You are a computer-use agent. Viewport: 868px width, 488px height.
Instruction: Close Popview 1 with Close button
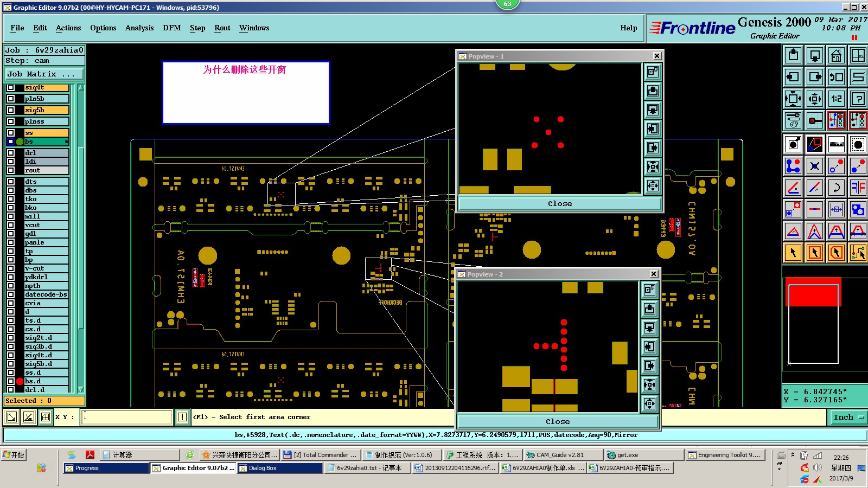pos(560,204)
